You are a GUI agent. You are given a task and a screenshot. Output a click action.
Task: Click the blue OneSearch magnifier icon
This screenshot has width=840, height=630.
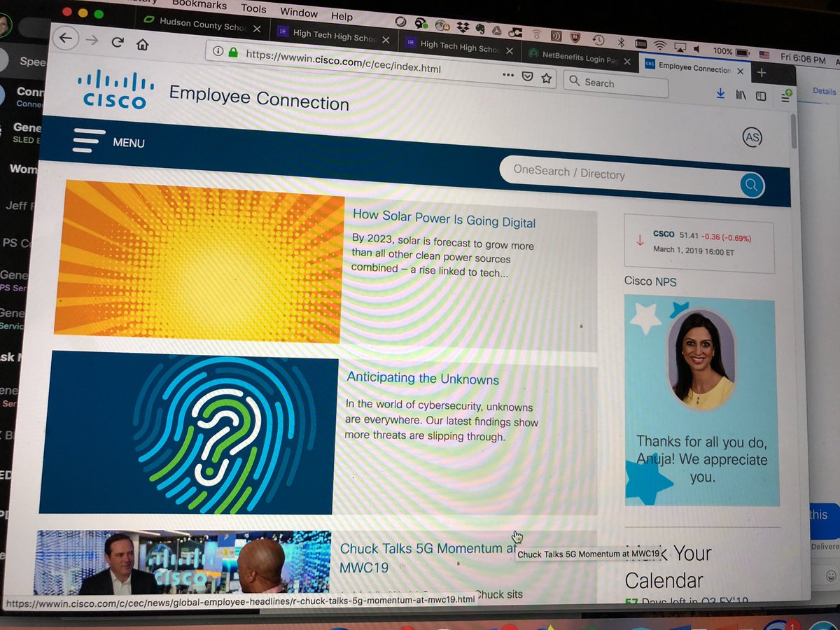pyautogui.click(x=751, y=185)
